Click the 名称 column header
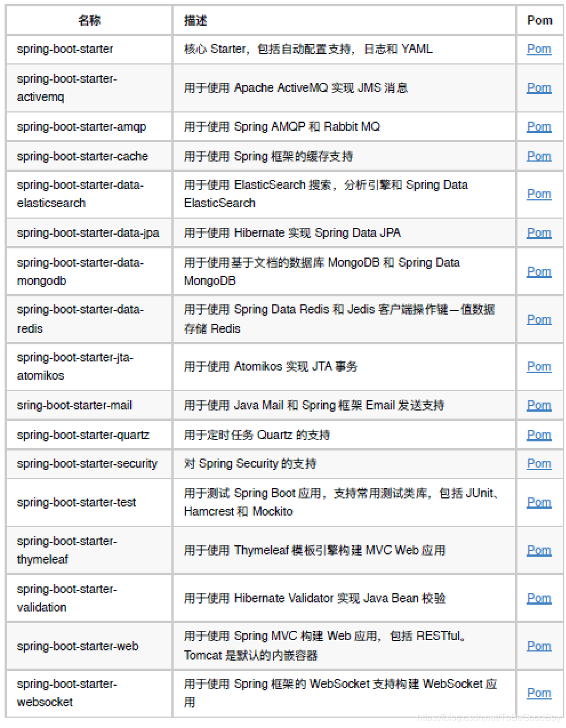566x728 pixels. tap(89, 21)
